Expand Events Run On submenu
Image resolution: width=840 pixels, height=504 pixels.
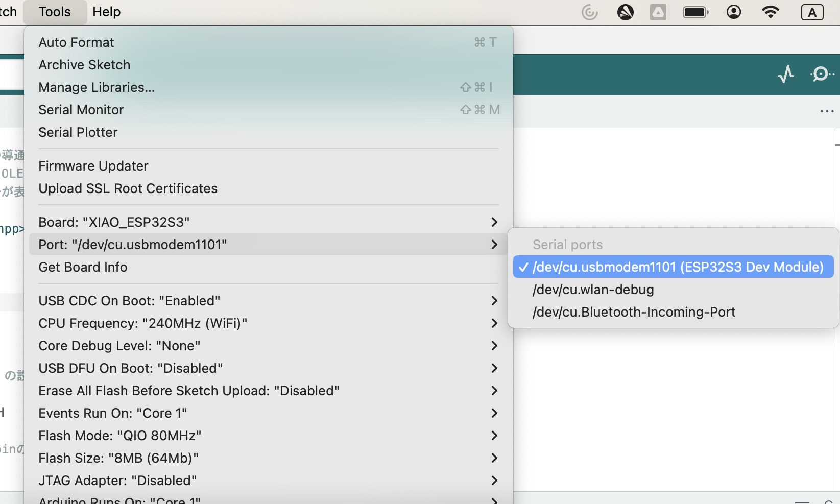269,413
